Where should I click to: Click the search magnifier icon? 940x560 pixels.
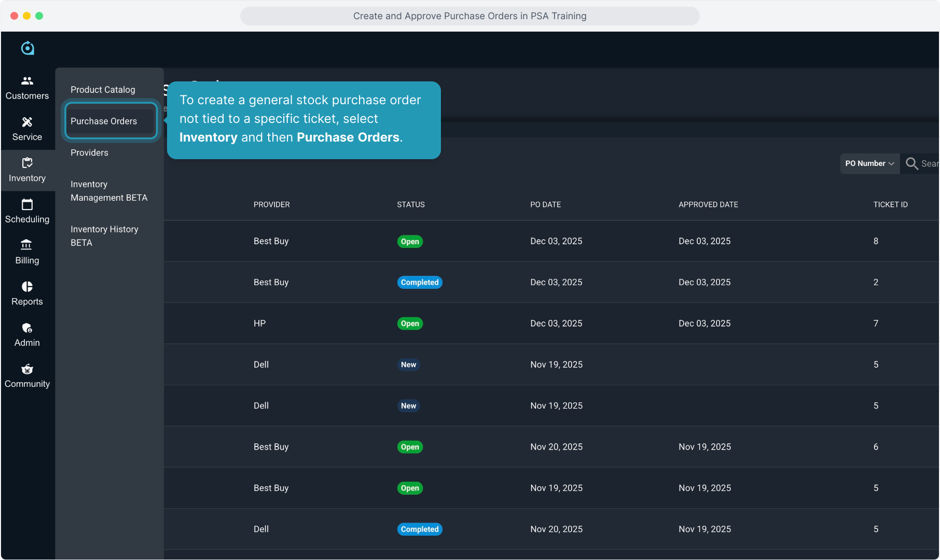(x=911, y=164)
